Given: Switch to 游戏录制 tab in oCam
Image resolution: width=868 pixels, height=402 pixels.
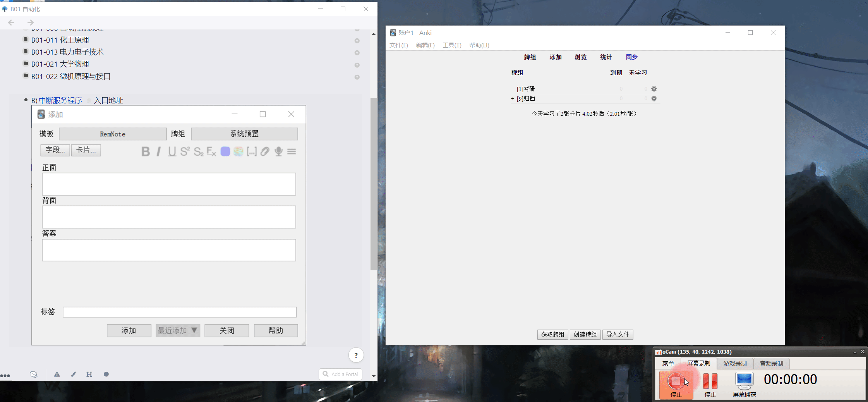Looking at the screenshot, I should tap(735, 363).
